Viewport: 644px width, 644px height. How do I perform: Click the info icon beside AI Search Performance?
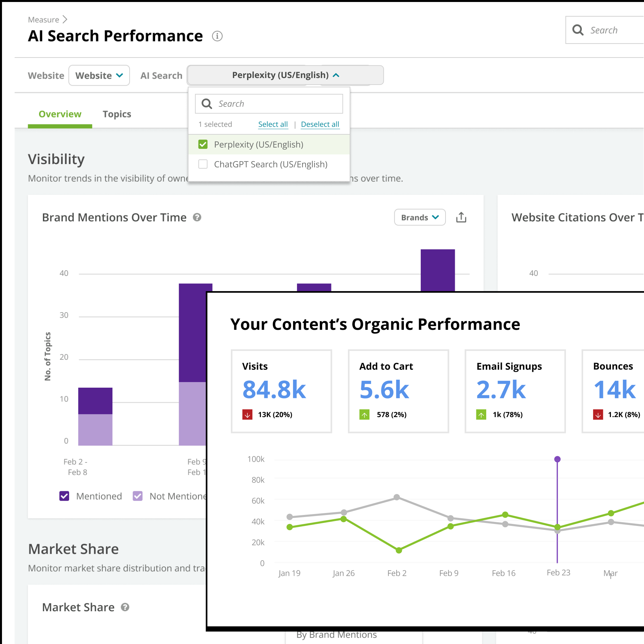[x=217, y=36]
